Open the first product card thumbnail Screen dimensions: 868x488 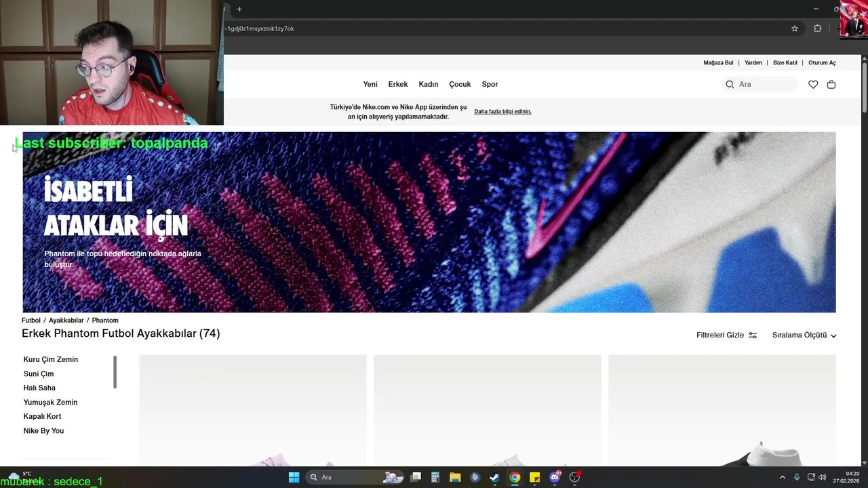pyautogui.click(x=252, y=410)
